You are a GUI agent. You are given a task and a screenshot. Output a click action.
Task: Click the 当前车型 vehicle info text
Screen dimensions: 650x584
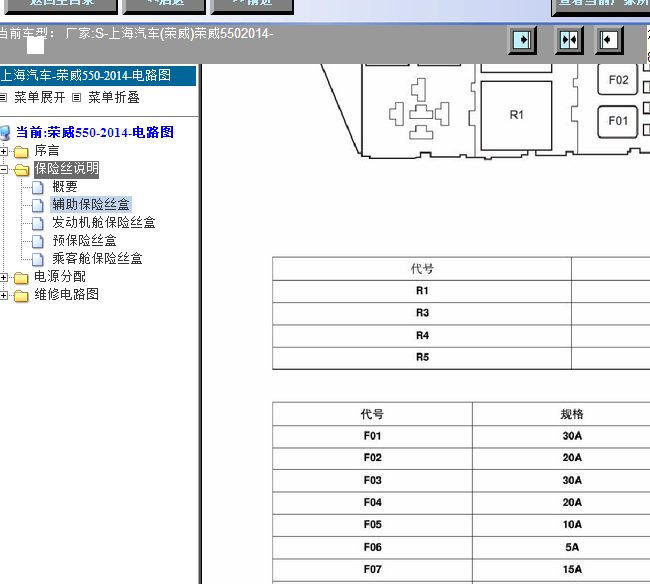pos(136,34)
